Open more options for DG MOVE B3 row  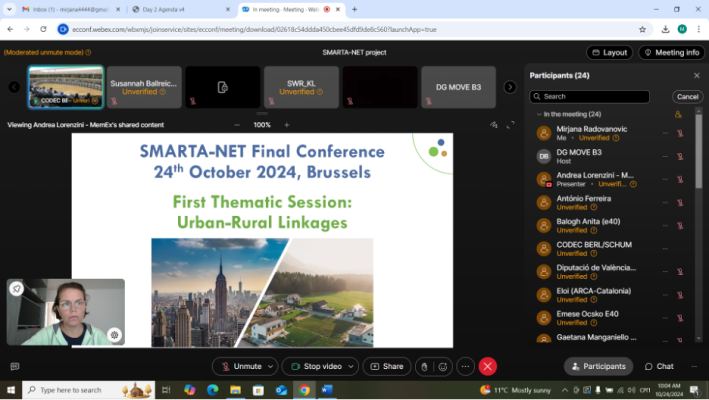tap(665, 156)
